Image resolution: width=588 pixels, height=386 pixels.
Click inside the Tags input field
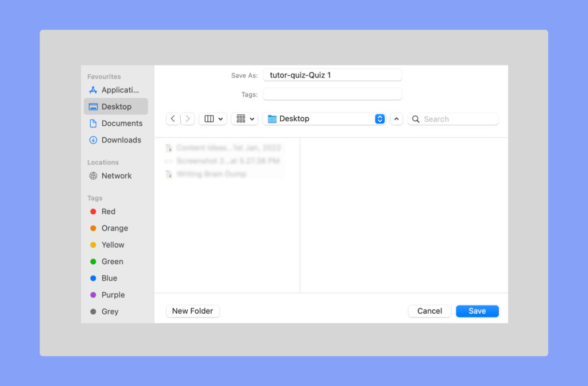[332, 94]
